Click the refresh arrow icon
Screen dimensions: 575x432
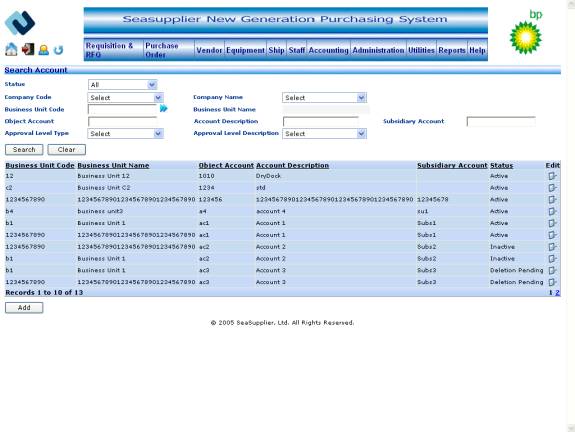tap(58, 50)
